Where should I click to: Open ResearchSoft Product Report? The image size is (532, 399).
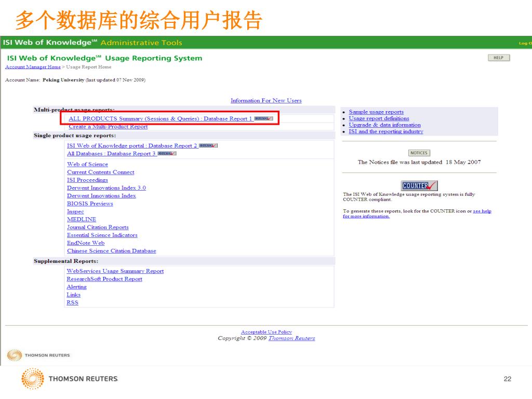(104, 279)
